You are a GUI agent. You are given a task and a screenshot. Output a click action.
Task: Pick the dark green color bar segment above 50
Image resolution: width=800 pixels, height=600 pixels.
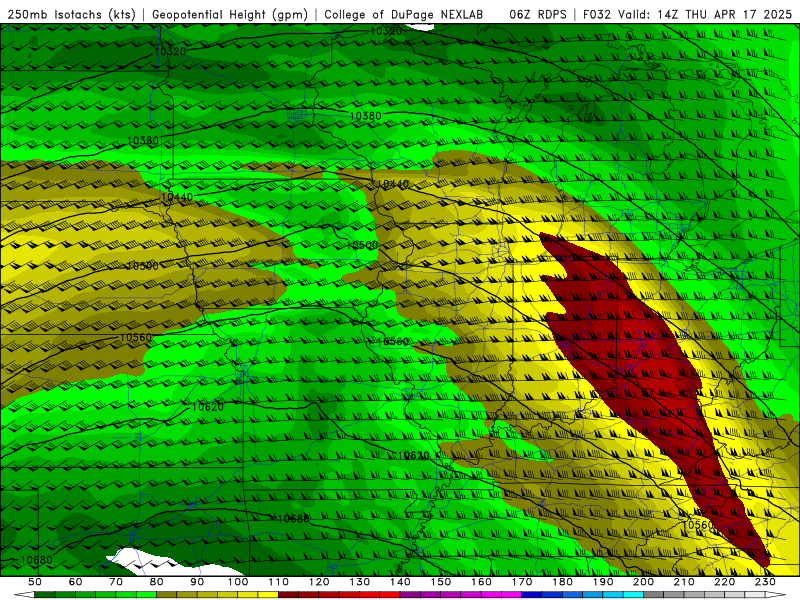45,595
